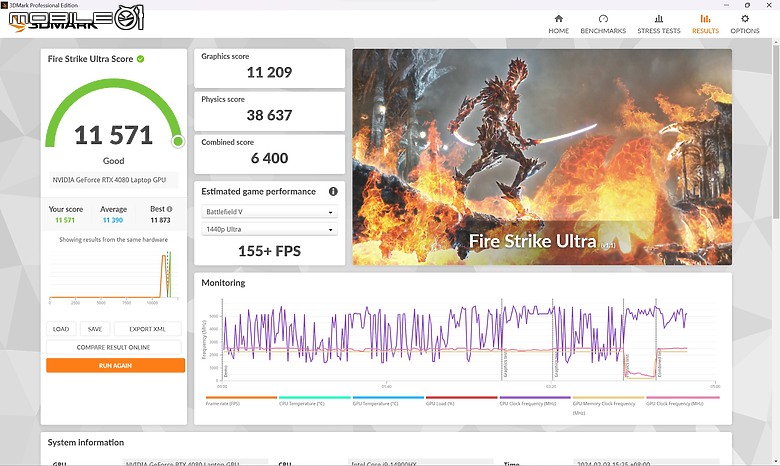Click the info icon beside Estimated game performance

pos(333,191)
